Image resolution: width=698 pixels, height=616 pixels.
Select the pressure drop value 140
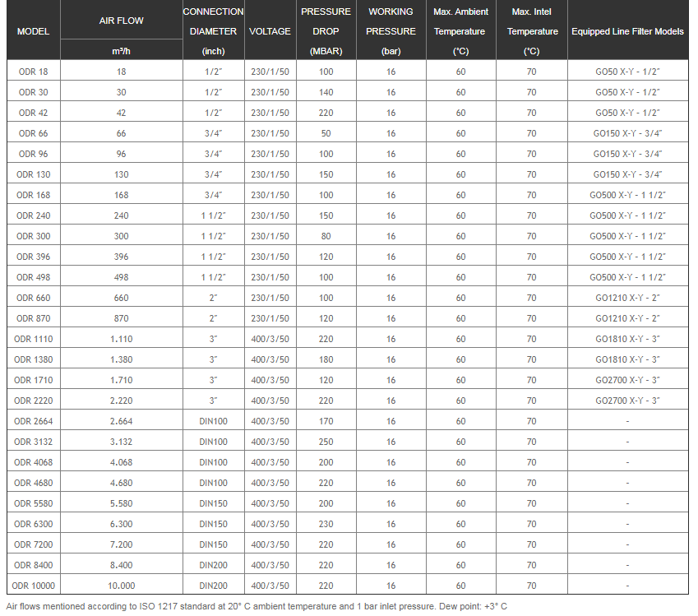point(326,92)
